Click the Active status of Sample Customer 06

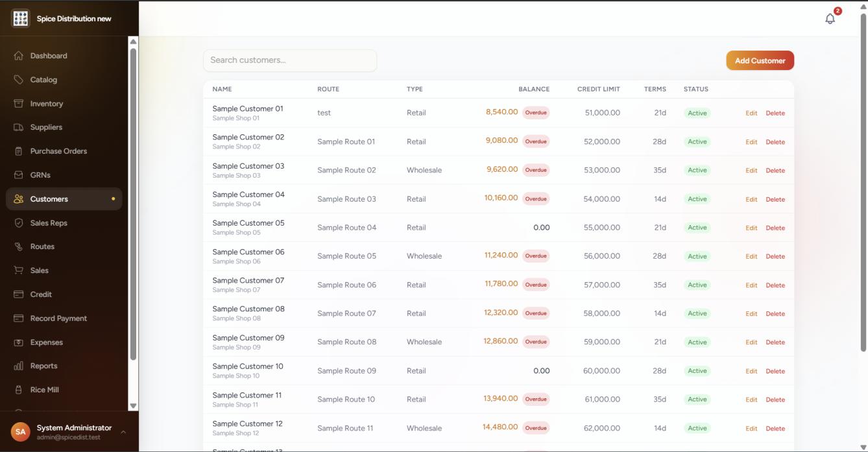coord(697,256)
